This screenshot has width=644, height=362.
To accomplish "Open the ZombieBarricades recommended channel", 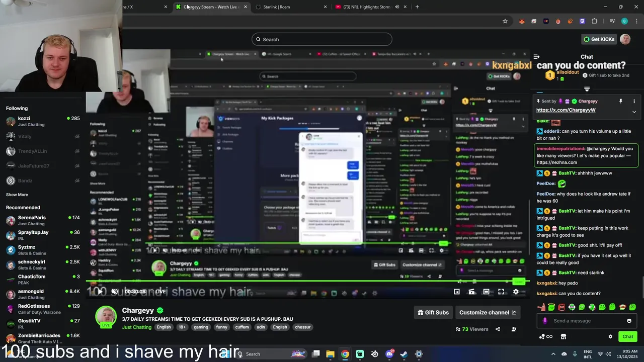I will [x=43, y=338].
